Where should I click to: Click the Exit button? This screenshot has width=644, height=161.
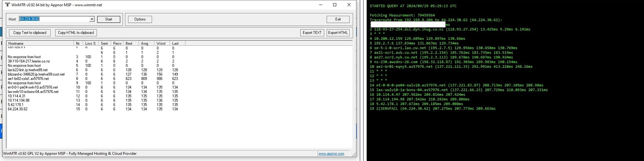(x=338, y=19)
